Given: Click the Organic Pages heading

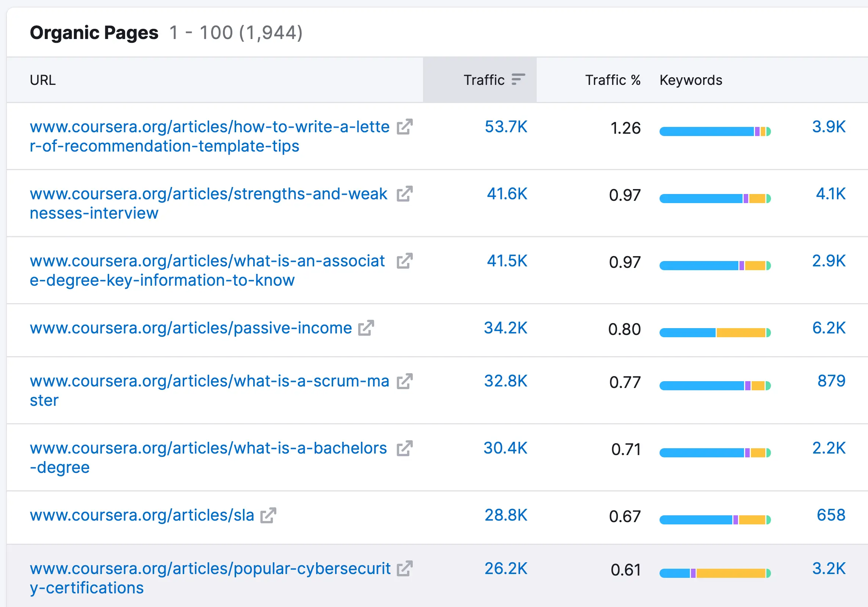Looking at the screenshot, I should [94, 33].
